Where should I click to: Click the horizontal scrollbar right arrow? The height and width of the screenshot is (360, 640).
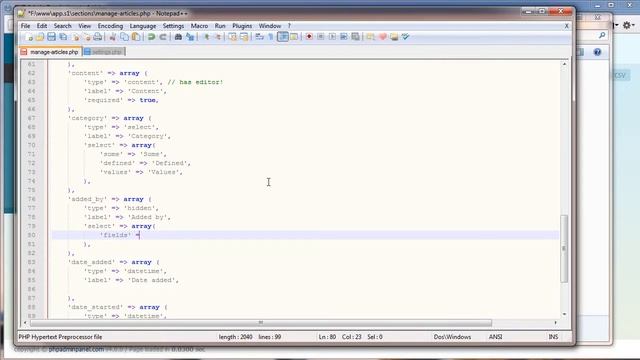pos(555,323)
